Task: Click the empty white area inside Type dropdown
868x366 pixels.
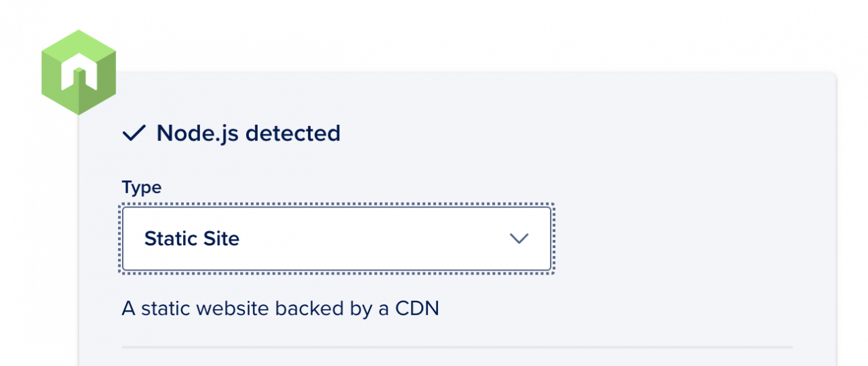Action: (373, 239)
